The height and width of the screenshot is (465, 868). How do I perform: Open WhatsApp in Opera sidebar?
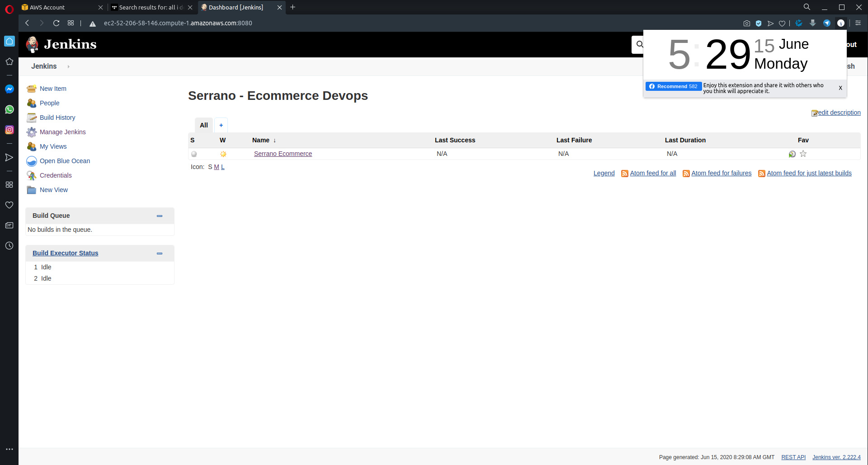coord(9,109)
